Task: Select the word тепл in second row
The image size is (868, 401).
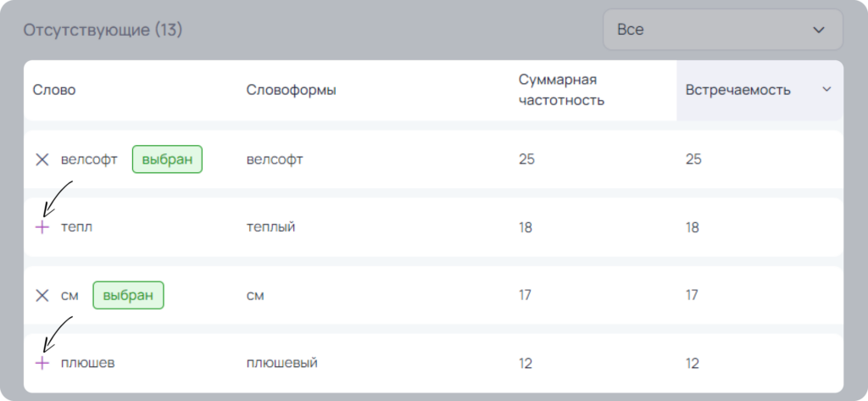Action: click(76, 227)
